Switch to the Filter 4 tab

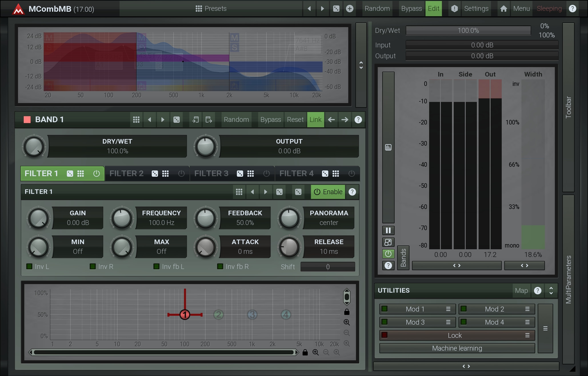pyautogui.click(x=296, y=174)
